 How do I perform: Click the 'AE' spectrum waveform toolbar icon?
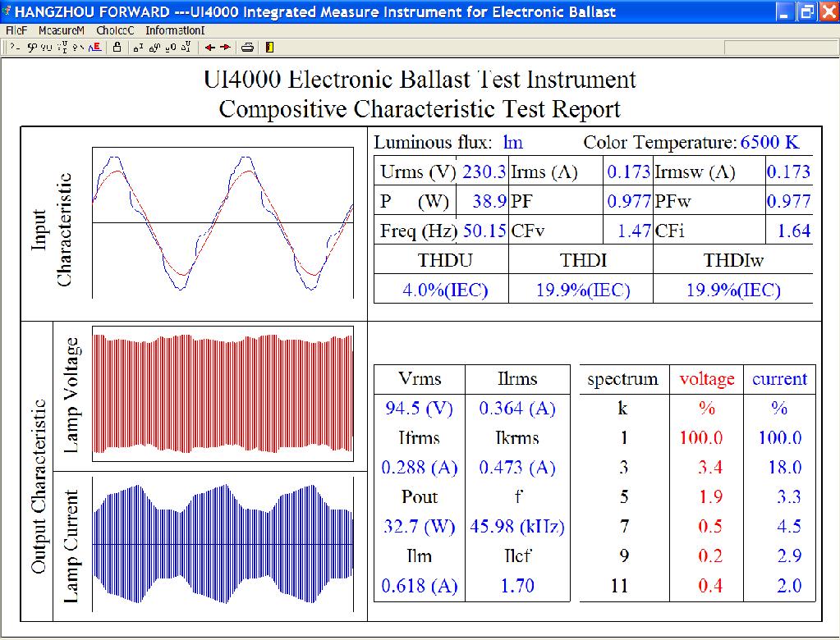pyautogui.click(x=94, y=48)
